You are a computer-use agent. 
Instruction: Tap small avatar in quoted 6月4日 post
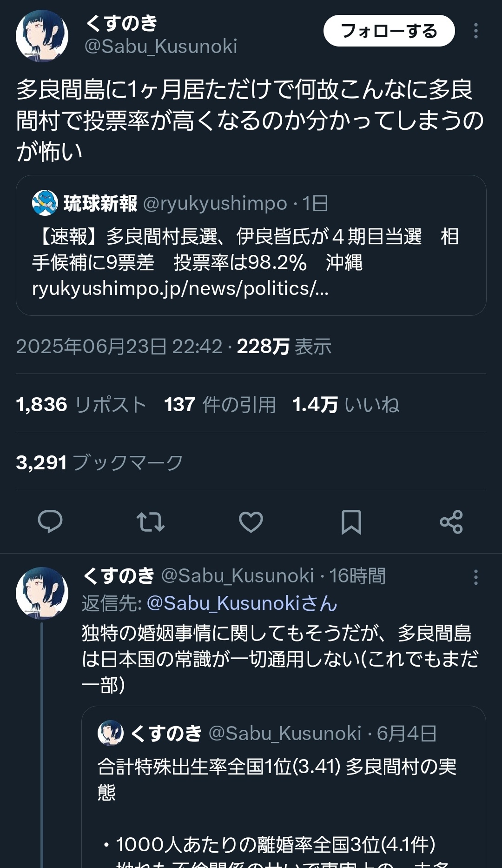click(x=111, y=733)
